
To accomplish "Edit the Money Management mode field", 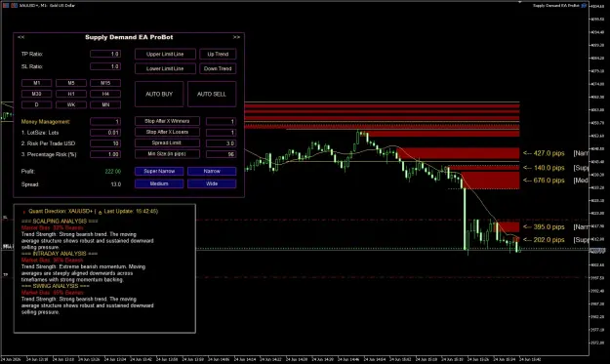I will [105, 122].
